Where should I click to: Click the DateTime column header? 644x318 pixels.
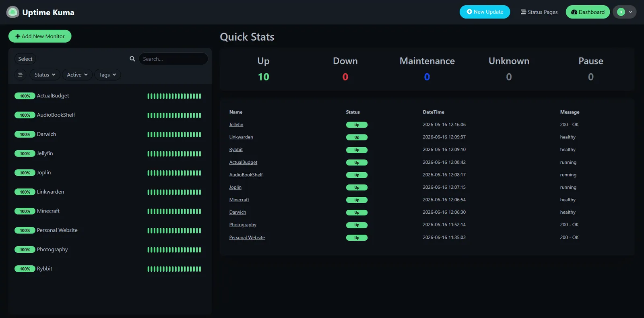(433, 112)
